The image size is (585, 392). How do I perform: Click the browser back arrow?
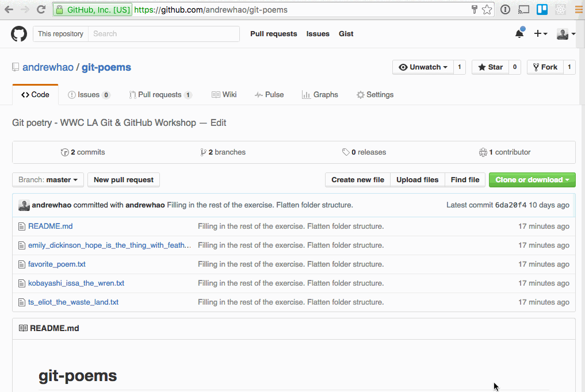[9, 10]
